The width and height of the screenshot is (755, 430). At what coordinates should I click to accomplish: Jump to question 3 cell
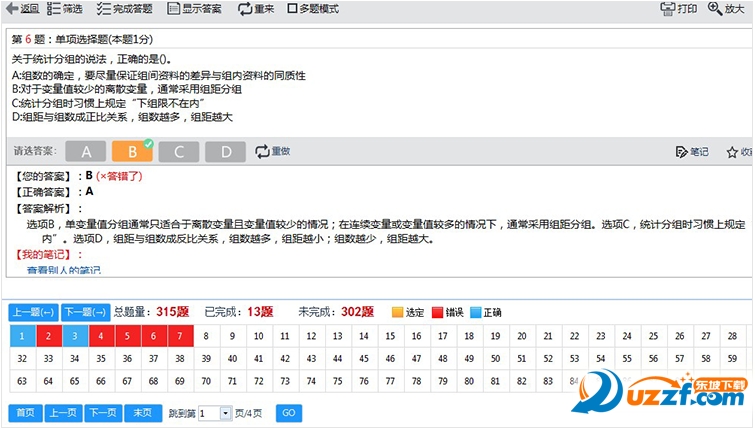pos(75,336)
